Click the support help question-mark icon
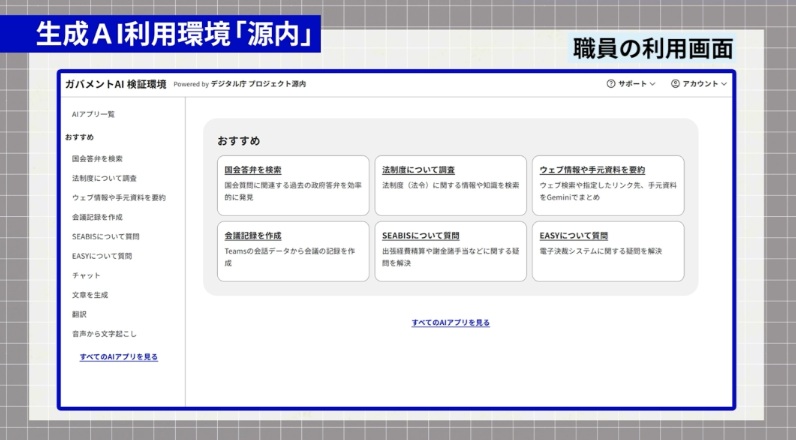Viewport: 796px width, 440px height. click(610, 84)
